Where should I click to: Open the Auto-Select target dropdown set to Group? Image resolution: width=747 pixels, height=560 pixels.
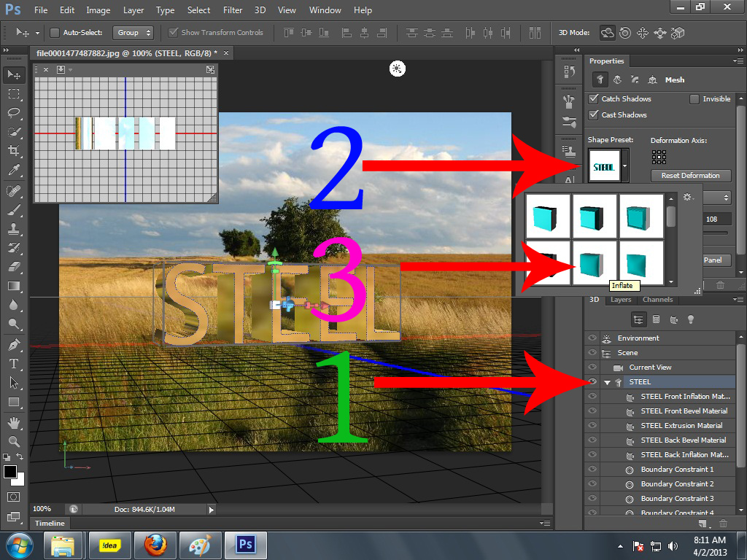pos(133,32)
